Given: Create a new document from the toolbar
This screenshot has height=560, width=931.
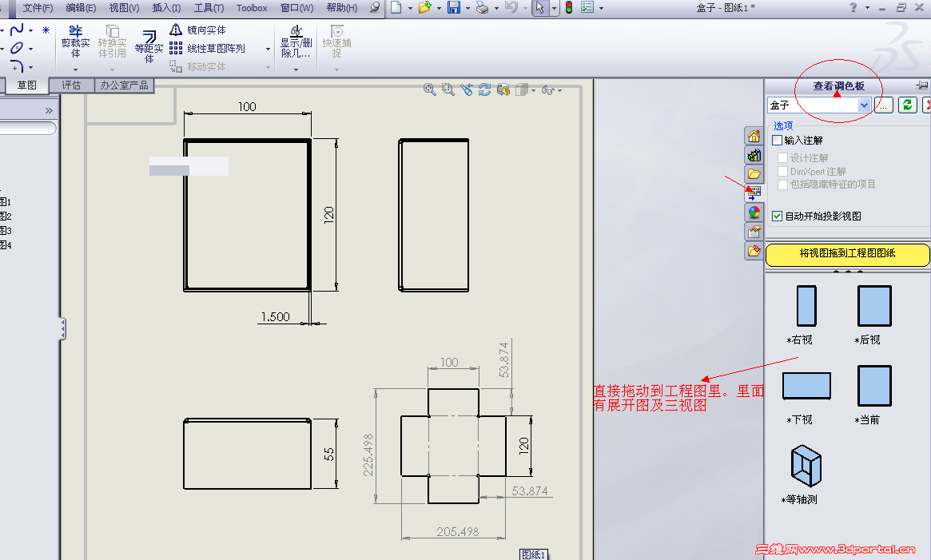Looking at the screenshot, I should tap(396, 7).
